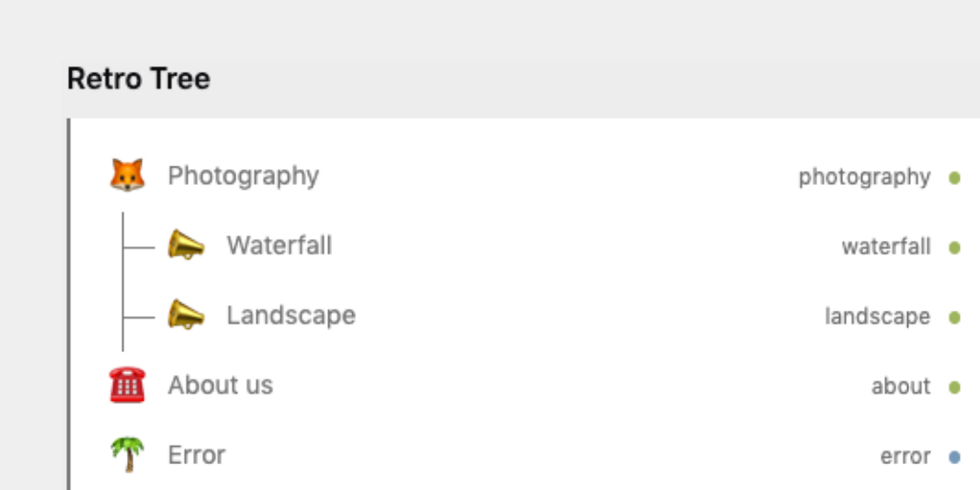
Task: Click the megaphone icon next to Waterfall
Action: pos(186,246)
